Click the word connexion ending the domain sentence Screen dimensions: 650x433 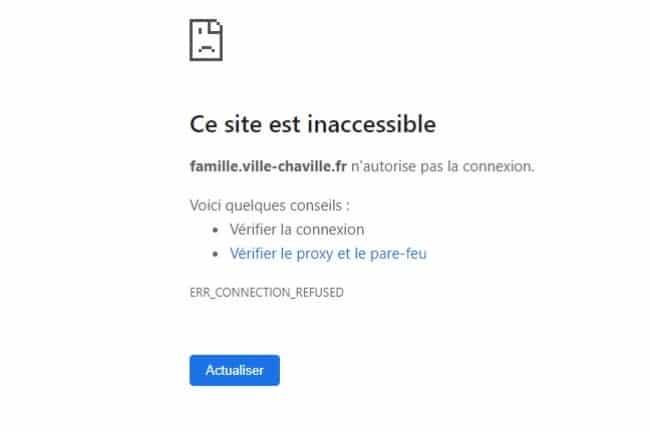tap(499, 166)
